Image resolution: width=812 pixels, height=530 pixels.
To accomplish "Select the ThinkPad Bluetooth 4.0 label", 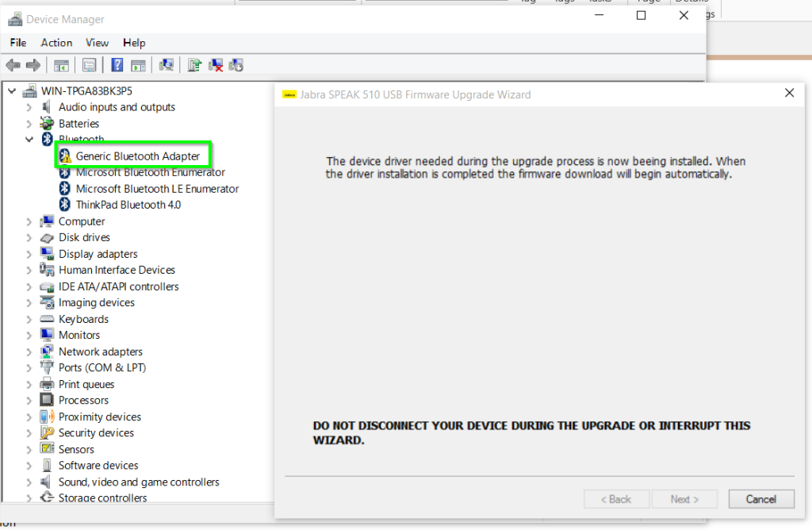I will coord(128,205).
